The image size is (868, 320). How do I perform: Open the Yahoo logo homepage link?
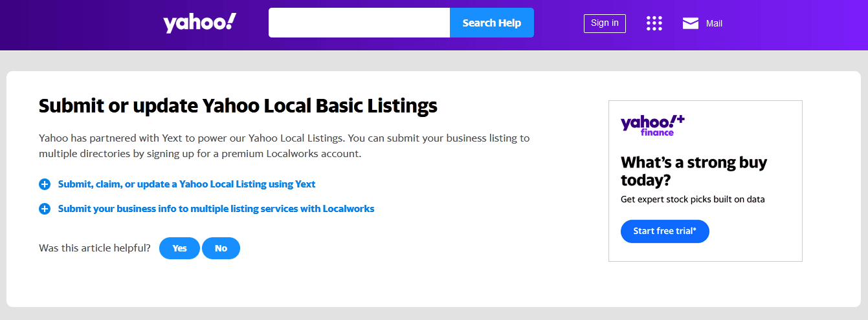point(200,23)
